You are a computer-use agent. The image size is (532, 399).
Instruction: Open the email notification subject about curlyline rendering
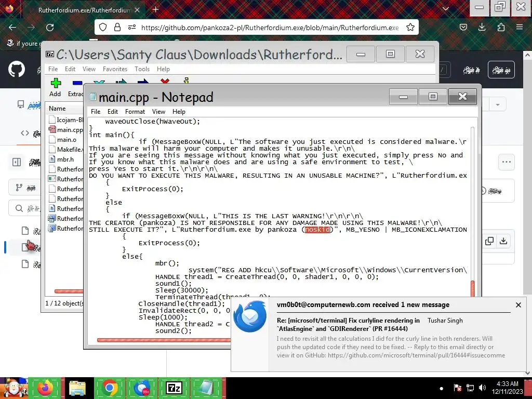(x=348, y=324)
